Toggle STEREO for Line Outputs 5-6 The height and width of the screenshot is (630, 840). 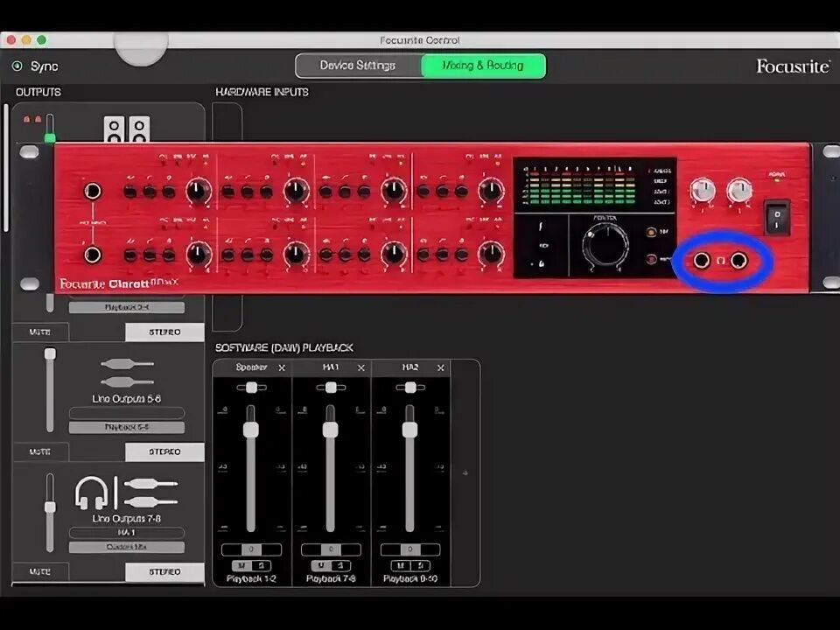tap(164, 451)
